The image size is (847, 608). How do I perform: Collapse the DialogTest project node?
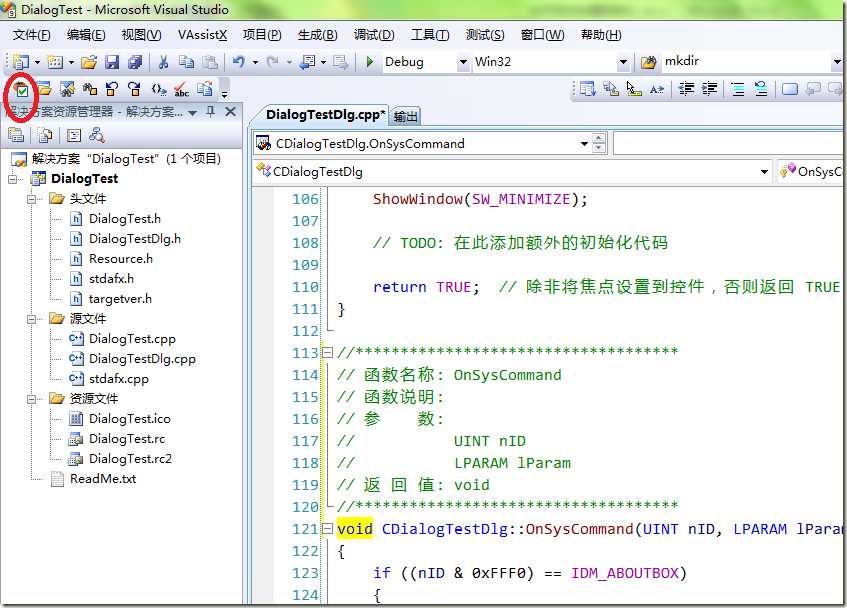[x=13, y=179]
